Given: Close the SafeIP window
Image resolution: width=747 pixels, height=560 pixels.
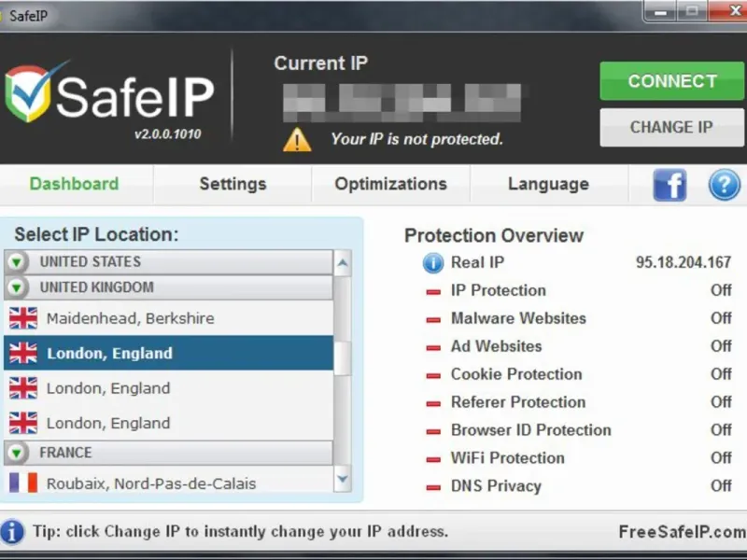Looking at the screenshot, I should pos(729,10).
